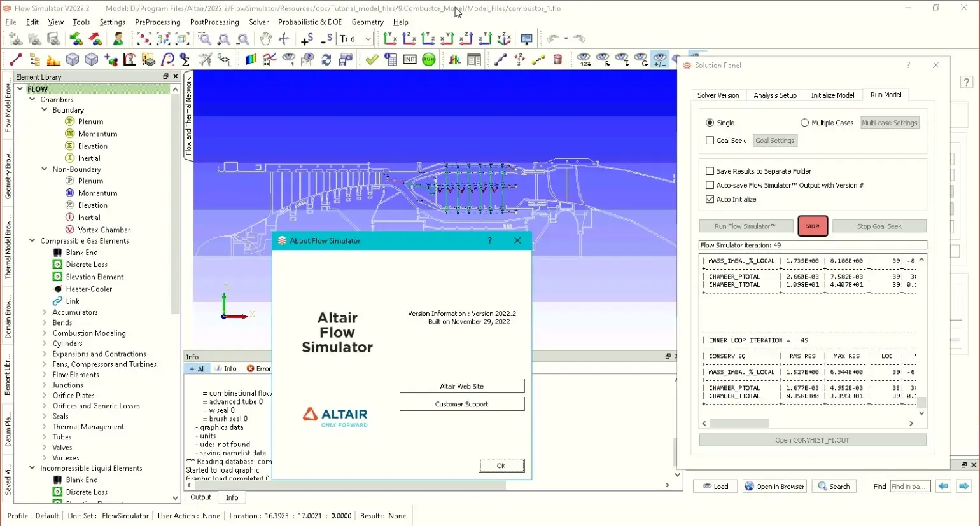Switch to the Initialize Model tab
The width and height of the screenshot is (980, 526).
832,95
